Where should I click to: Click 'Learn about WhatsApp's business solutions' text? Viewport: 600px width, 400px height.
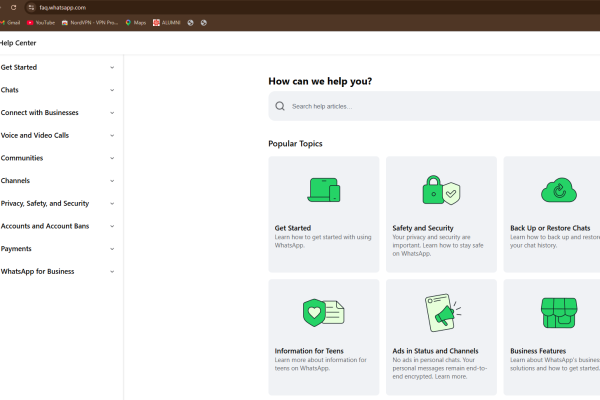pos(555,364)
